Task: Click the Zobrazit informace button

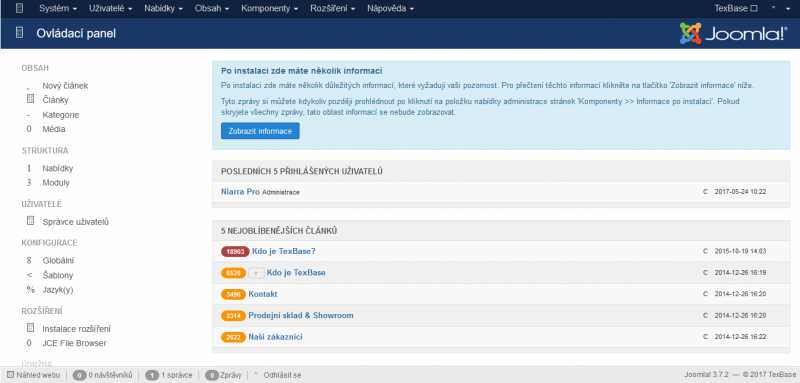Action: click(260, 131)
